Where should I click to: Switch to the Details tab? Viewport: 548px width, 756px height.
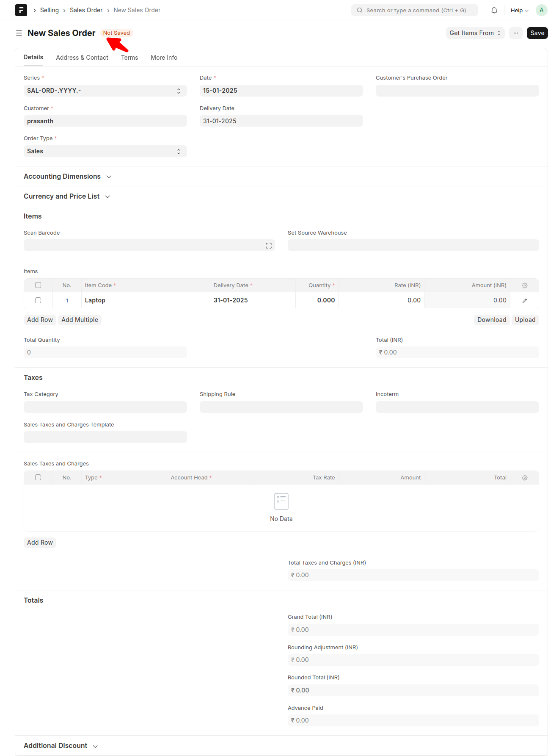pyautogui.click(x=33, y=57)
